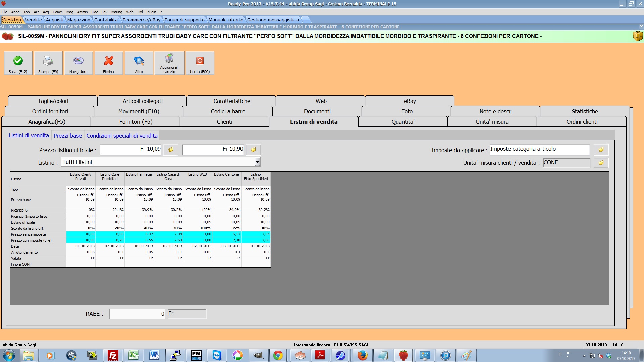Screen dimensions: 644x362
Task: Open the Mailing menu
Action: tap(117, 12)
